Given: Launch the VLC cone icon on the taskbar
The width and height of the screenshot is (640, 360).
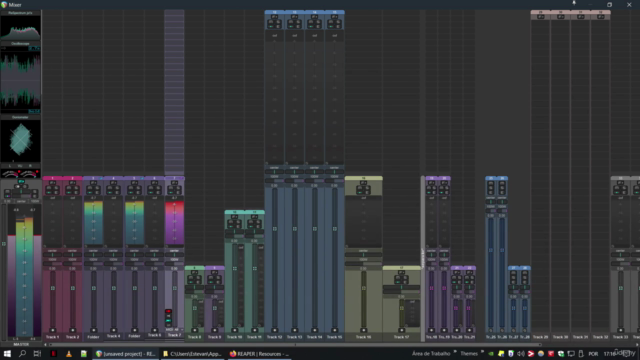Looking at the screenshot, I should point(69,354).
